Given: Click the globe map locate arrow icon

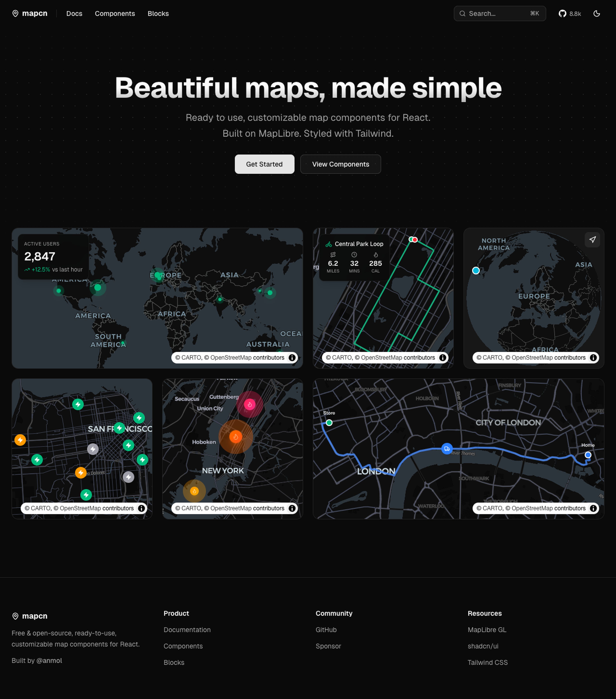Looking at the screenshot, I should (592, 240).
